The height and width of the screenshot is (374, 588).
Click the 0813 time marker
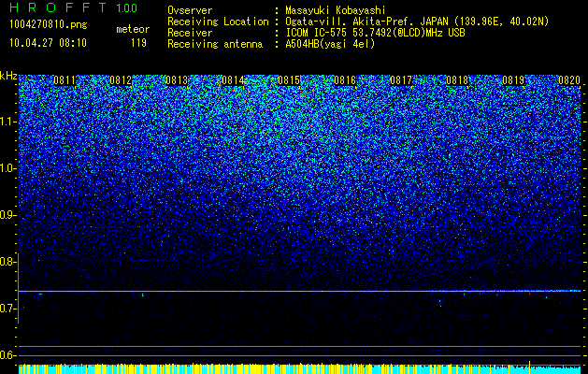coord(177,80)
